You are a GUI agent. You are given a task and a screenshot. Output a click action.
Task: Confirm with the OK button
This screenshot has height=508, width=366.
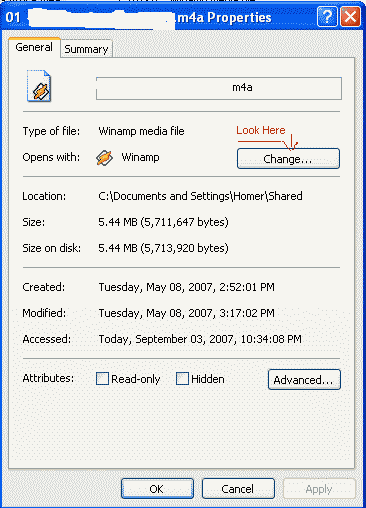[x=157, y=489]
